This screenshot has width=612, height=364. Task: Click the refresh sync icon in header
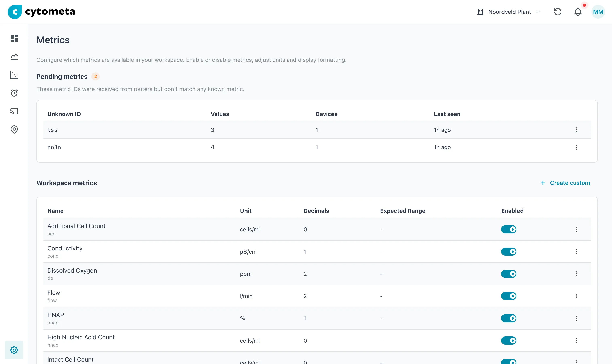coord(558,12)
